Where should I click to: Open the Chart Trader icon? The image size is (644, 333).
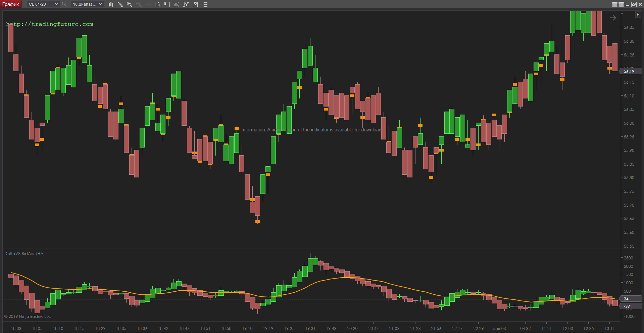tap(167, 4)
